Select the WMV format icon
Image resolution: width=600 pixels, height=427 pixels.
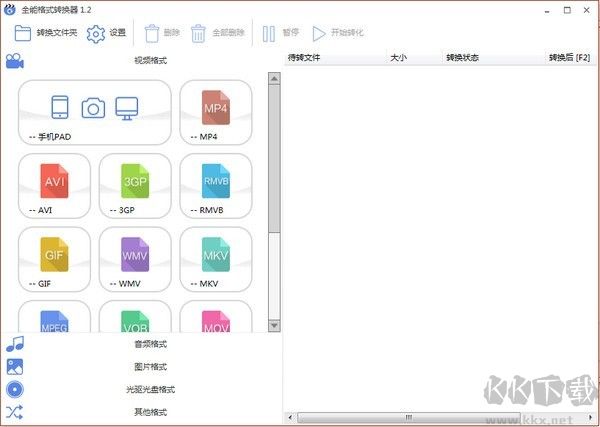coord(135,254)
